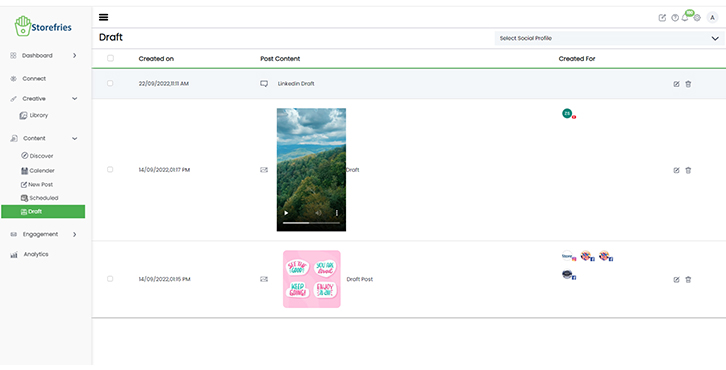Check the 14/09/2022 01:17 PM row checkbox
Viewport: 726px width, 370px height.
[x=110, y=169]
